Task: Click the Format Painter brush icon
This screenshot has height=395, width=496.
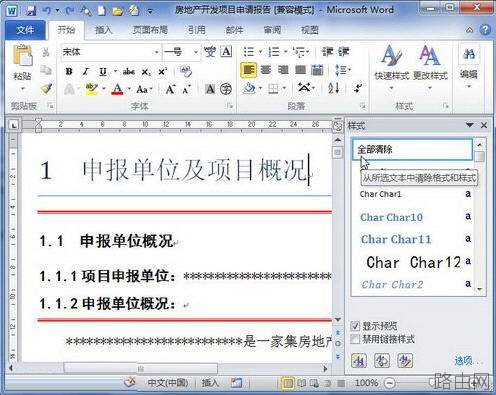Action: pos(46,88)
